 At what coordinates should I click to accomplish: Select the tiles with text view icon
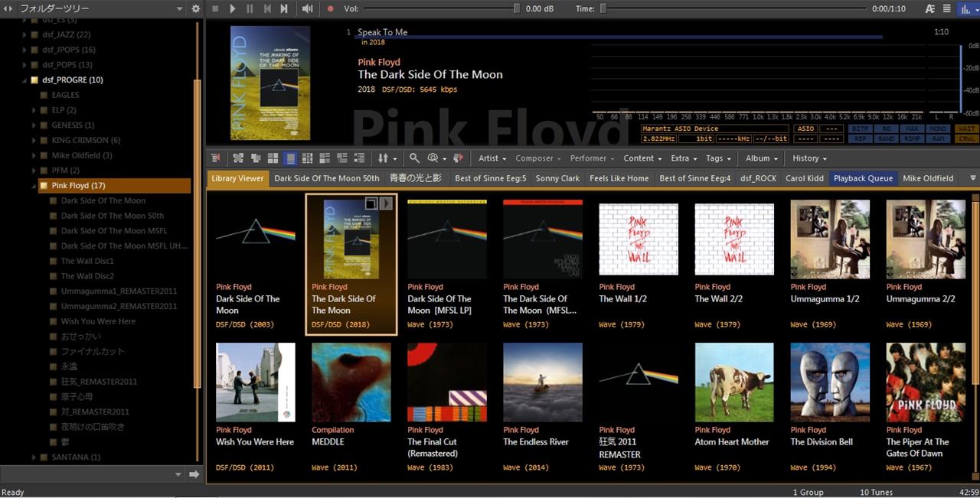pyautogui.click(x=325, y=158)
